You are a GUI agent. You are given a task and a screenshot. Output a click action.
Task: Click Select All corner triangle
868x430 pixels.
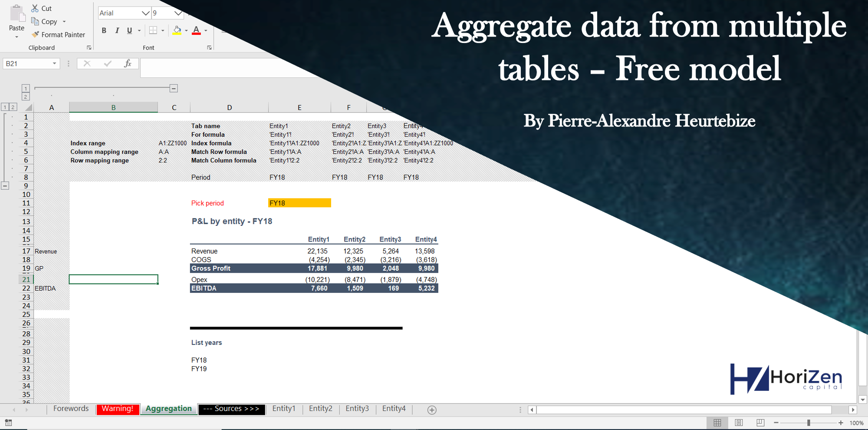click(x=29, y=107)
